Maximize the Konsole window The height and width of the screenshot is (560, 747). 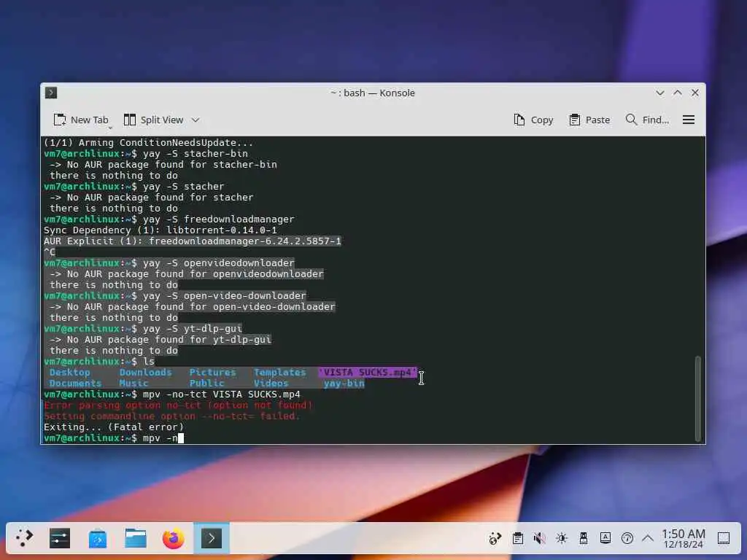pyautogui.click(x=678, y=93)
